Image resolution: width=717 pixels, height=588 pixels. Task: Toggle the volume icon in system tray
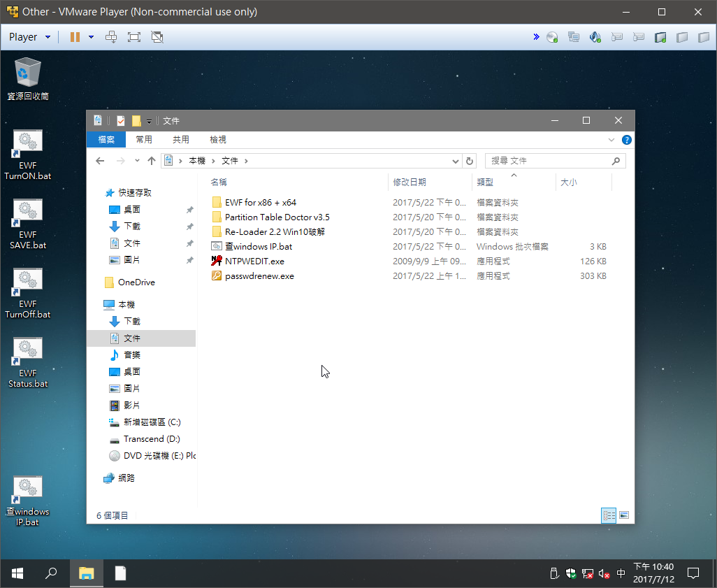(x=604, y=573)
